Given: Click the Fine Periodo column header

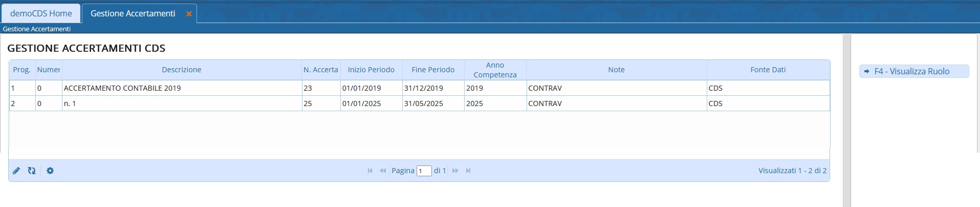Looking at the screenshot, I should [x=433, y=70].
